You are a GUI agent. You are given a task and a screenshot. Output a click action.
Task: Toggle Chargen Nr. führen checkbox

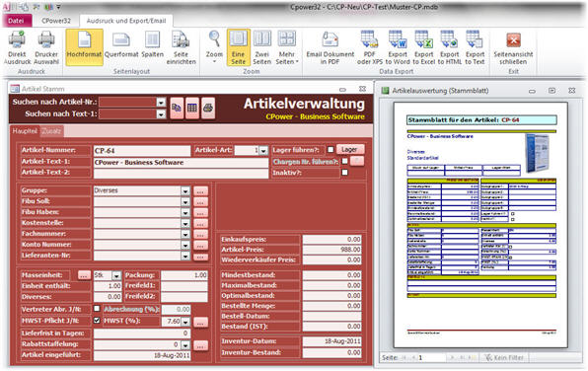[344, 161]
